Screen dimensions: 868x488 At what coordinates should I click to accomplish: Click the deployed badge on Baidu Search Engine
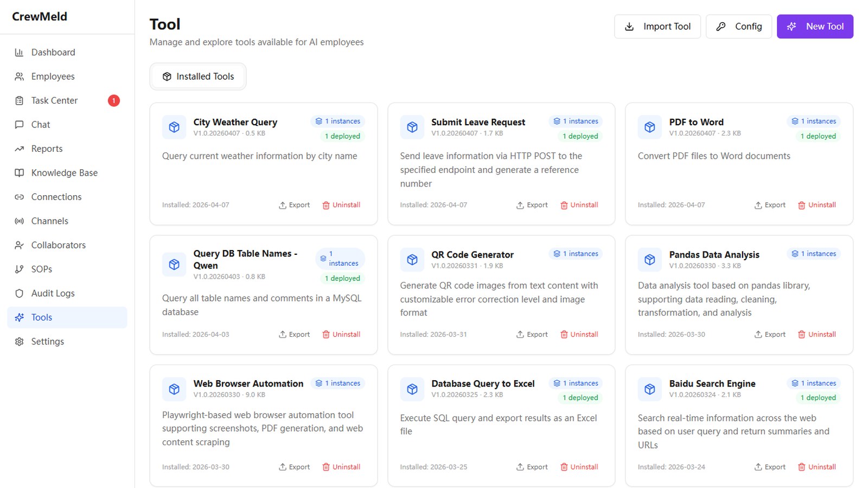coord(819,398)
